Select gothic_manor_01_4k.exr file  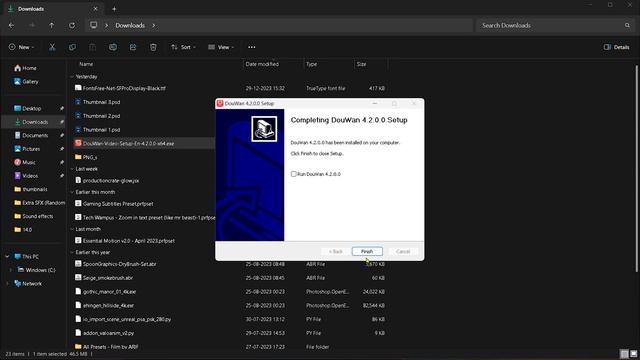point(109,292)
